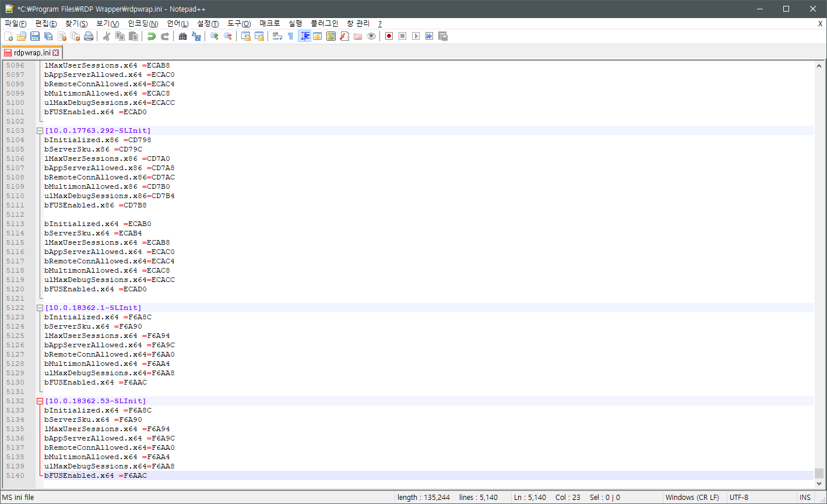Toggle show all characters pilcrow icon

coord(291,36)
